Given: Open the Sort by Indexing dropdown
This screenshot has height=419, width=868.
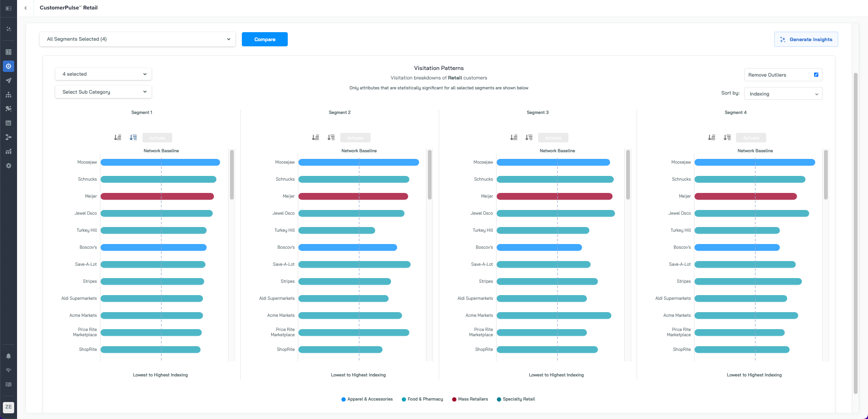Looking at the screenshot, I should pos(783,94).
